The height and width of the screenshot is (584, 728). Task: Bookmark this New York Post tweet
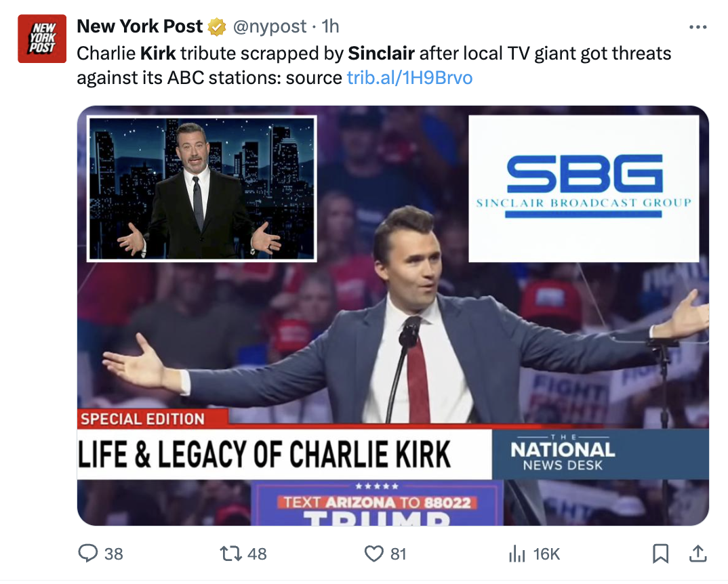click(660, 554)
